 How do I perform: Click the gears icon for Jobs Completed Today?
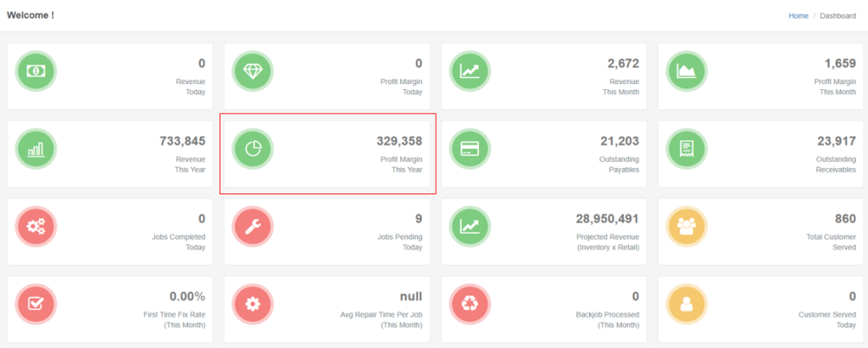tap(36, 227)
